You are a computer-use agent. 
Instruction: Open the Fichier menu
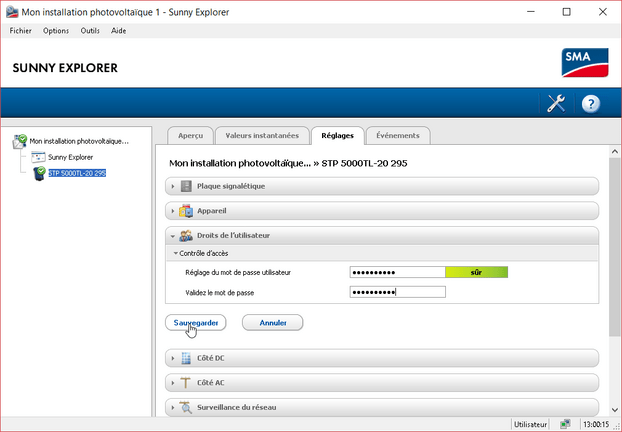coord(21,31)
